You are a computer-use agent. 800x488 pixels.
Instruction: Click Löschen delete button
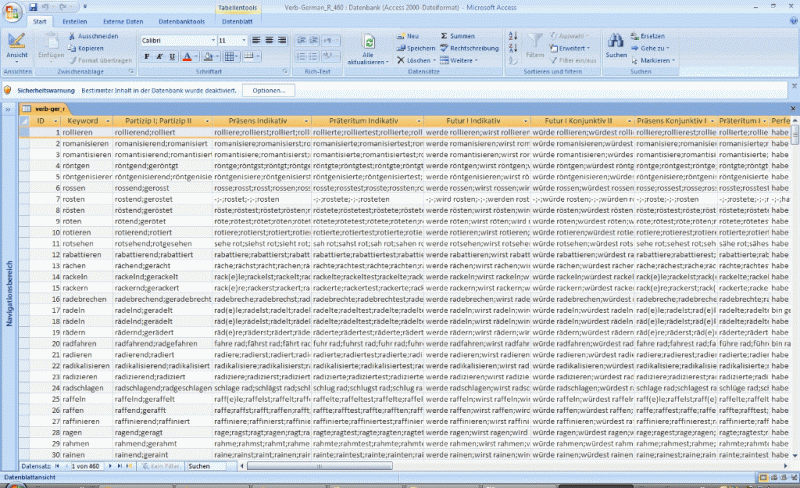[x=416, y=60]
